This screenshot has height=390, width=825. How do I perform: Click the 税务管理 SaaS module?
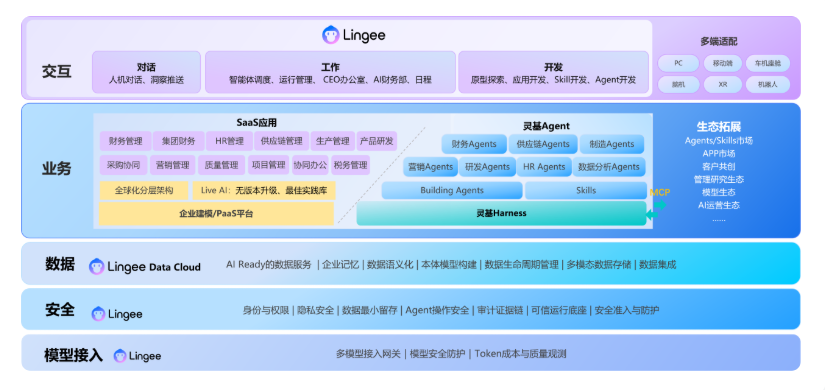click(x=350, y=165)
